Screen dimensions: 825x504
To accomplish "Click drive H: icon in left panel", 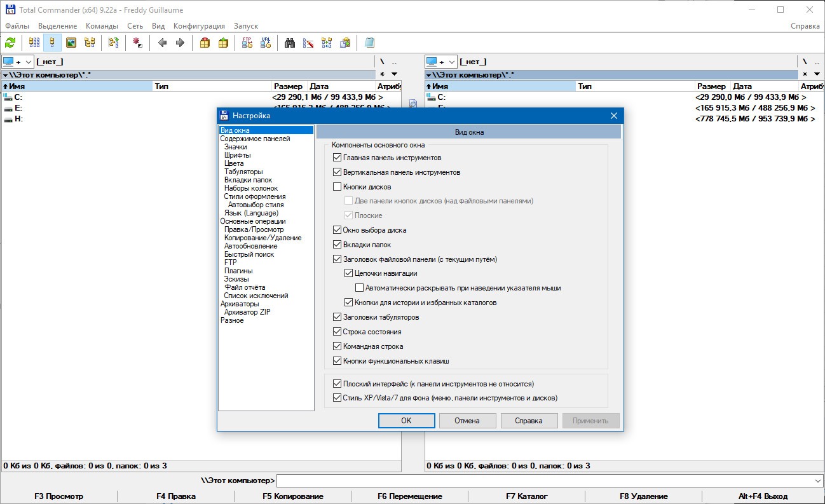I will (x=8, y=119).
